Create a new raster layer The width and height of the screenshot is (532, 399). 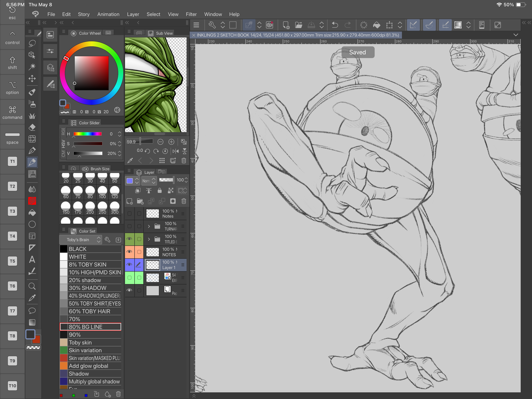[129, 201]
